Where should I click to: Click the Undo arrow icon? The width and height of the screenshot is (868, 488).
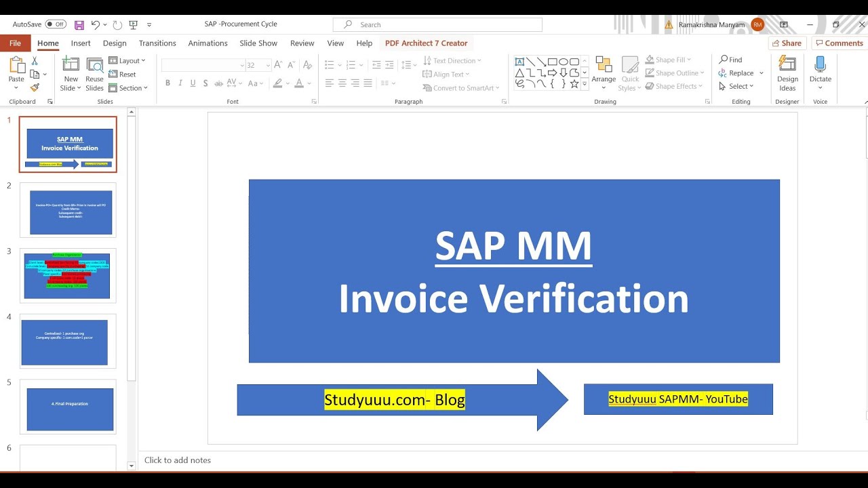pos(96,24)
